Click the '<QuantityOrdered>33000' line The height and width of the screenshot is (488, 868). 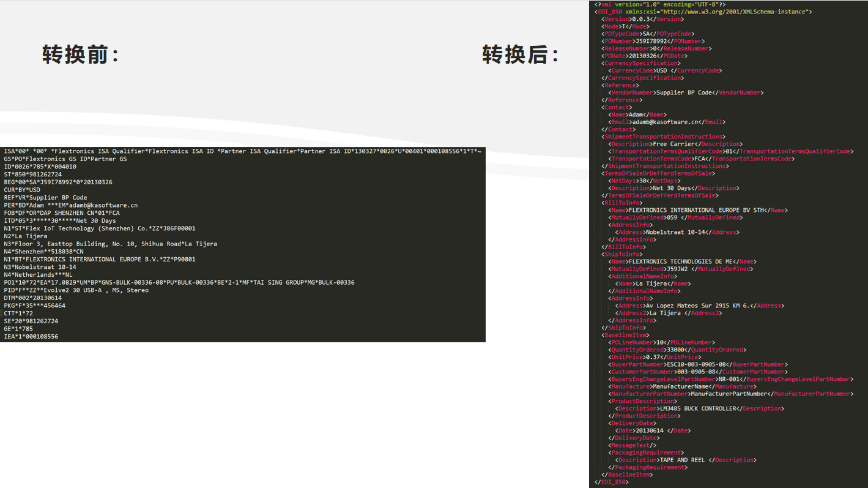677,350
